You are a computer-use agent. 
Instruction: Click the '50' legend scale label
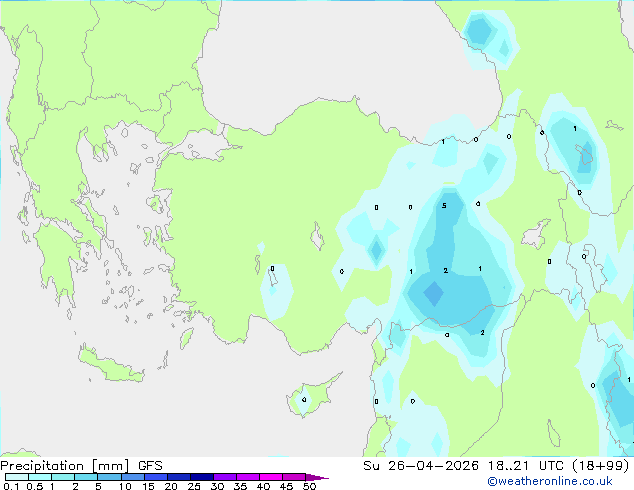click(309, 486)
